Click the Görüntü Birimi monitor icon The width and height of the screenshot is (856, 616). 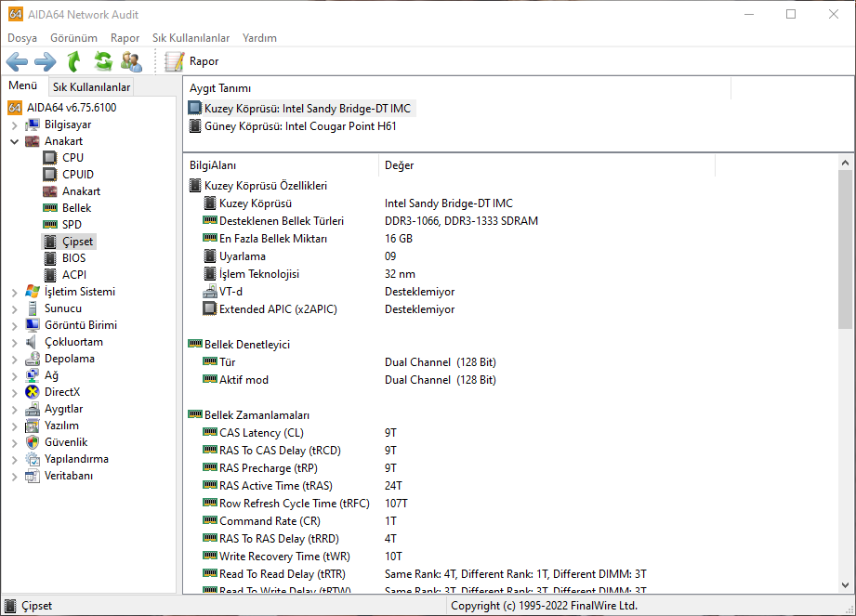pos(33,325)
